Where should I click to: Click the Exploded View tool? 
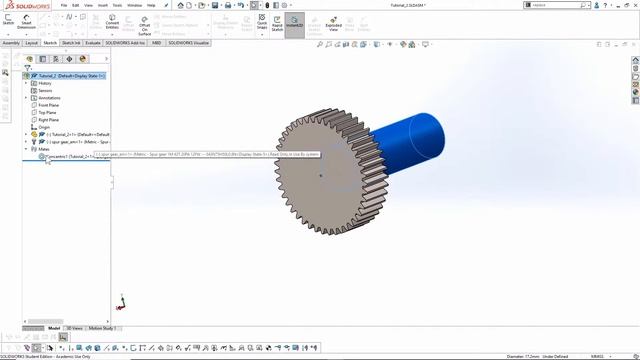[x=333, y=24]
